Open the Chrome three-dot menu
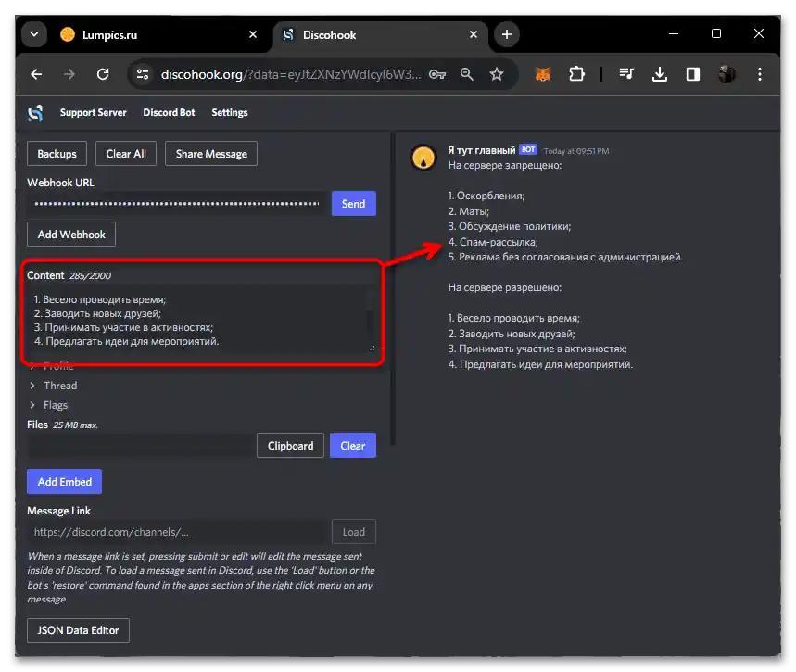This screenshot has width=796, height=672. click(x=760, y=75)
